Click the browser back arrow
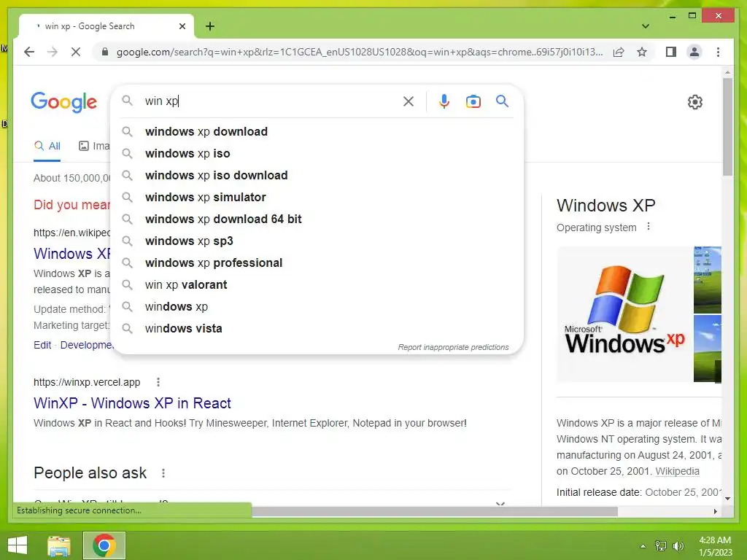Image resolution: width=747 pixels, height=560 pixels. (29, 52)
